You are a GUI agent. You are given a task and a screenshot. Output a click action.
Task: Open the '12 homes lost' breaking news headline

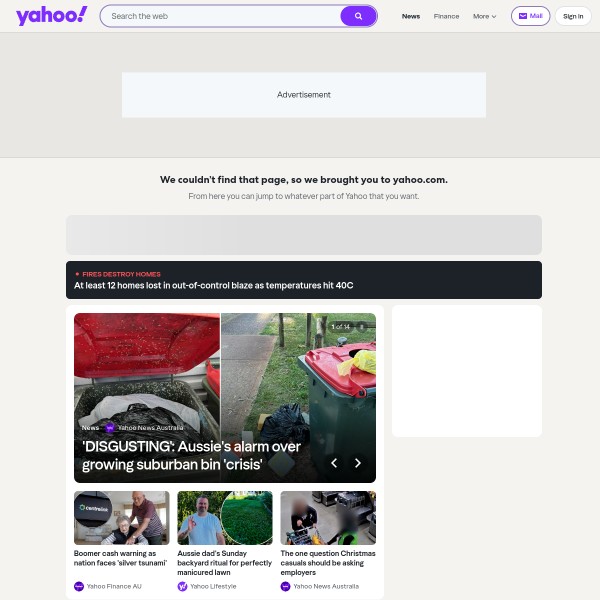tap(214, 285)
